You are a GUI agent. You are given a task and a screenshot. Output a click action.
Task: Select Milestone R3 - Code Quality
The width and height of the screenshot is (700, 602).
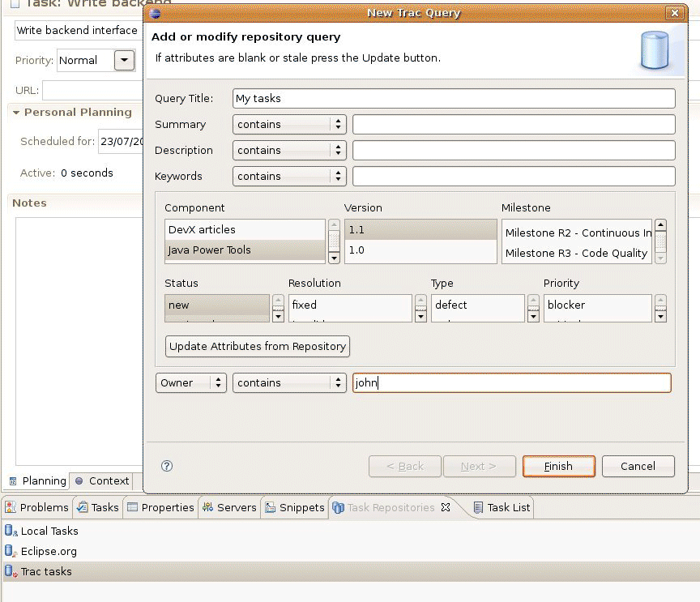point(577,253)
